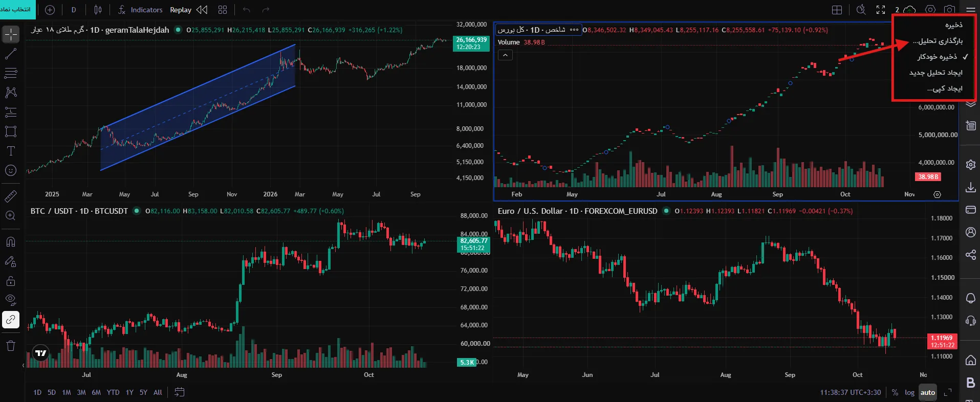The image size is (980, 402).
Task: Toggle the auto scale button
Action: tap(927, 392)
